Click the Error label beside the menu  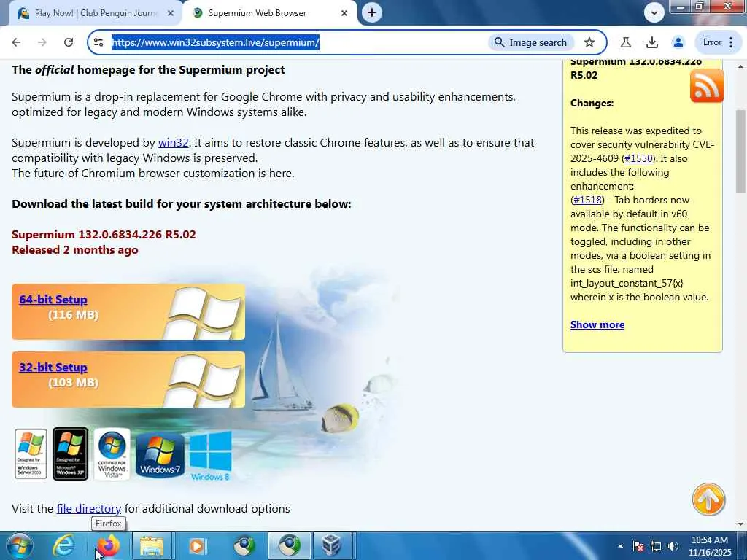[x=712, y=42]
